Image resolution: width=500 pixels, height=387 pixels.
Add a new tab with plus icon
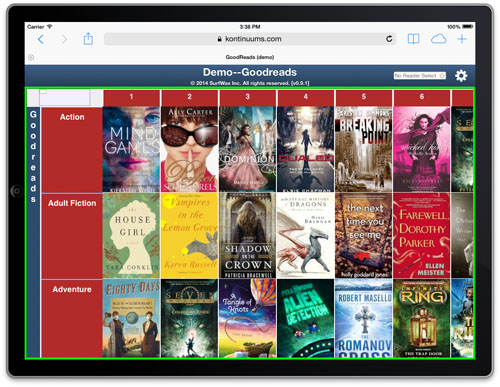pos(462,39)
